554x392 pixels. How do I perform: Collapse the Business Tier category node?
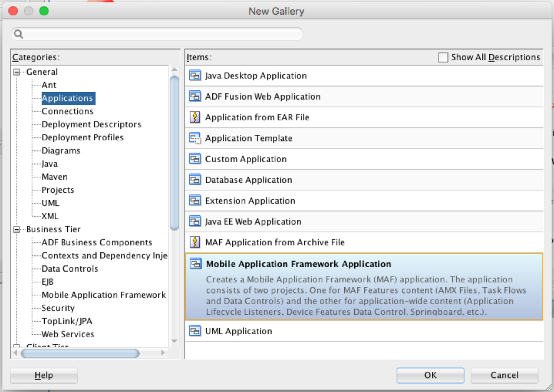click(x=17, y=229)
